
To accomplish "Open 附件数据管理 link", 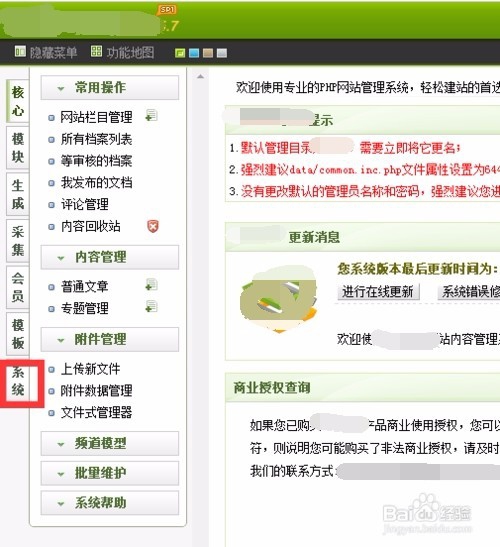I will pyautogui.click(x=97, y=391).
